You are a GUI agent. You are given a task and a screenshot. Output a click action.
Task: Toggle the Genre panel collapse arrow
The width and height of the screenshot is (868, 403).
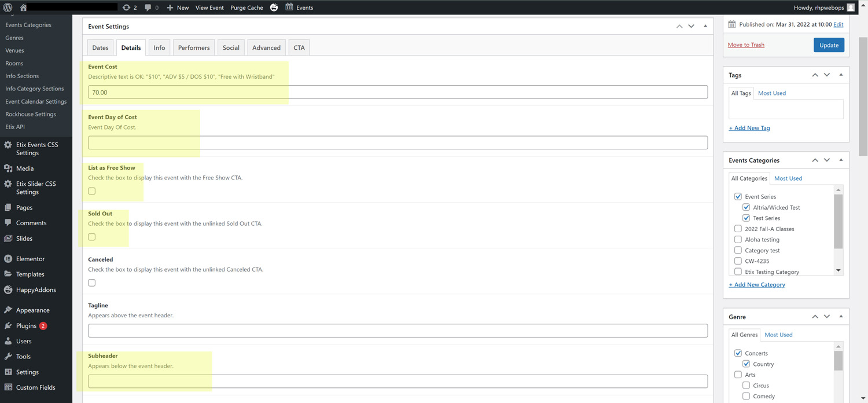point(841,317)
